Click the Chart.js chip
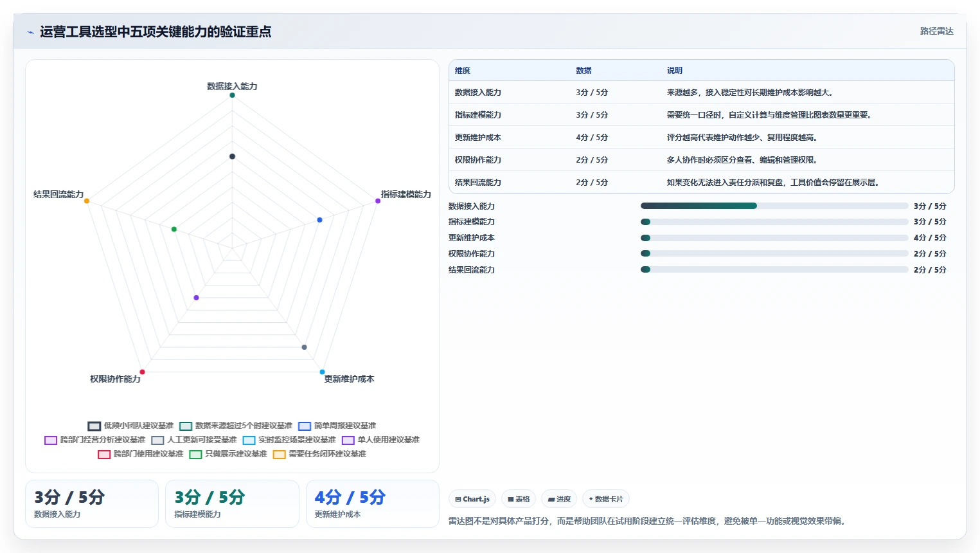 pyautogui.click(x=472, y=499)
